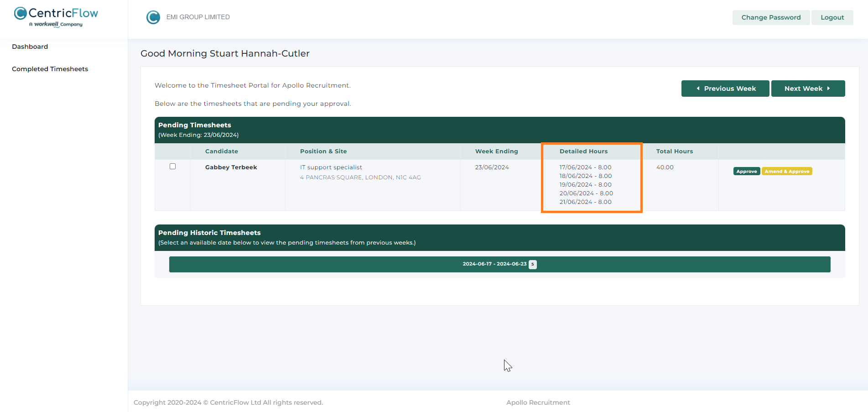Click the Total Hours column header
Image resolution: width=868 pixels, height=412 pixels.
[x=675, y=151]
